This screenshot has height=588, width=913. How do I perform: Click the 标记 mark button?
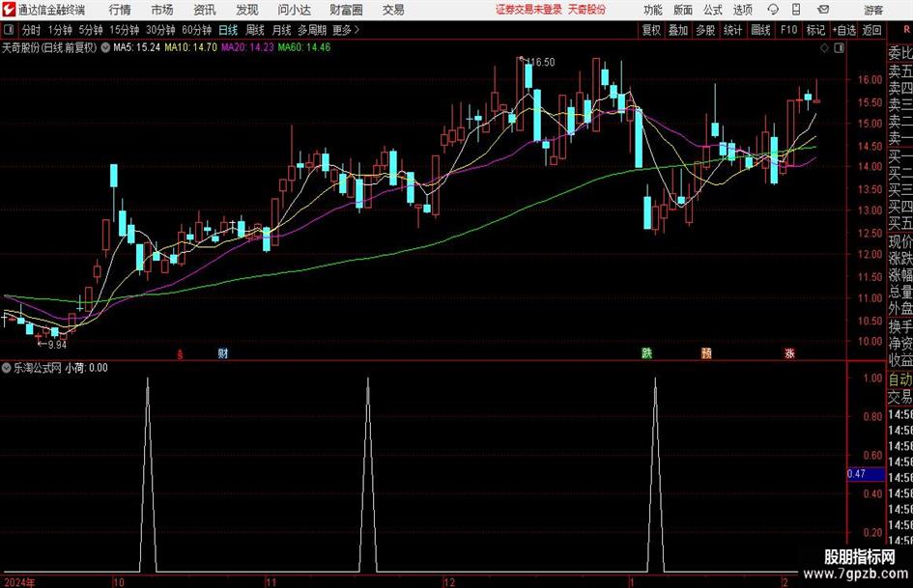815,30
